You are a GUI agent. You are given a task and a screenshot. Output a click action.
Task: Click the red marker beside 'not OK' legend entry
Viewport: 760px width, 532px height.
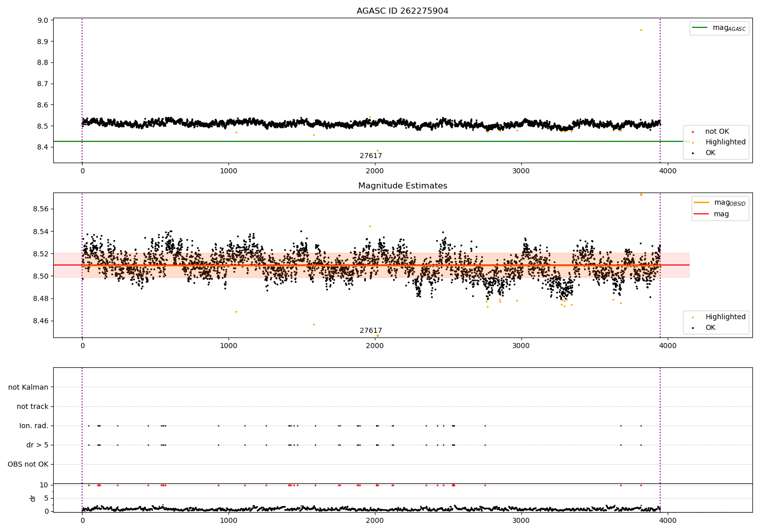tap(693, 132)
